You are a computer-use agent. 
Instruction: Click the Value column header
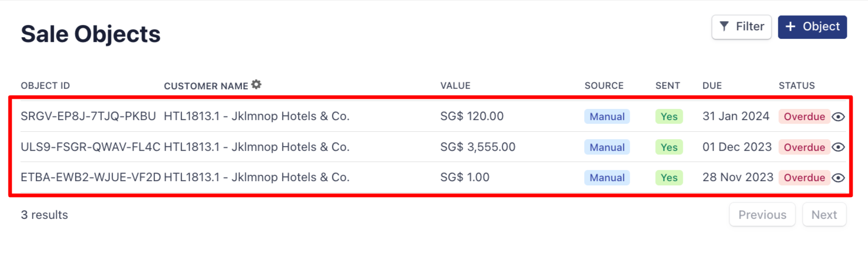pos(455,85)
